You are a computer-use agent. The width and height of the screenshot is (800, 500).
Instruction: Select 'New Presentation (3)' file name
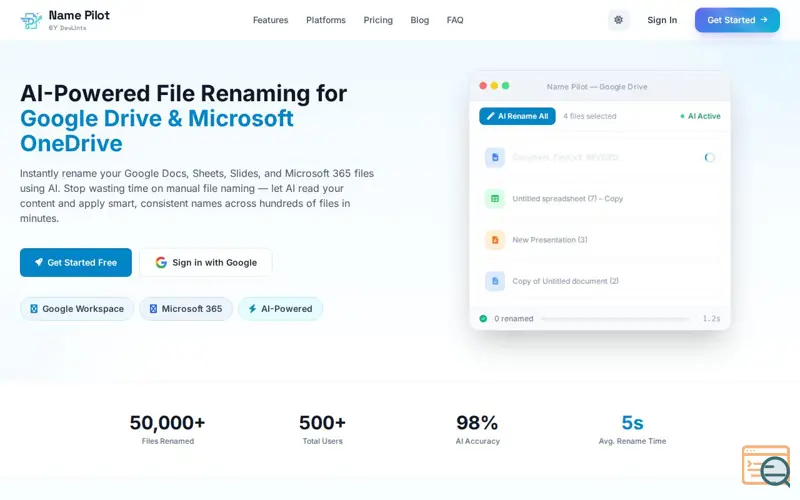(x=549, y=240)
